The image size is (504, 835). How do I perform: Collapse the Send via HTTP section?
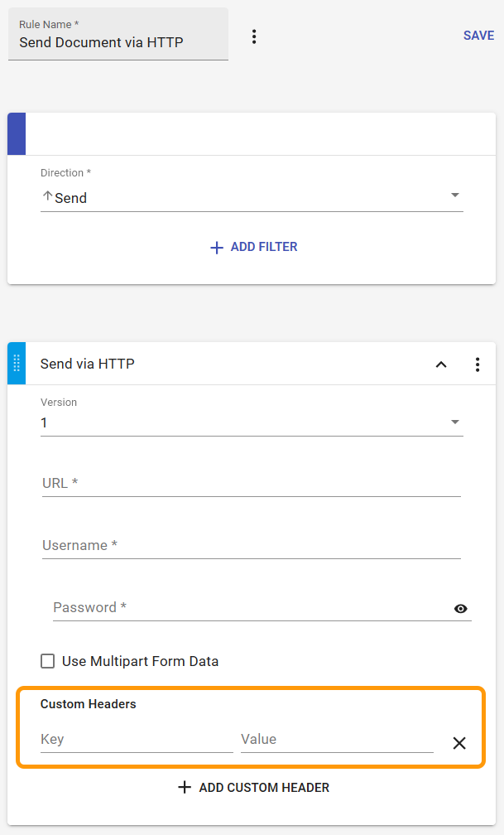[x=441, y=364]
